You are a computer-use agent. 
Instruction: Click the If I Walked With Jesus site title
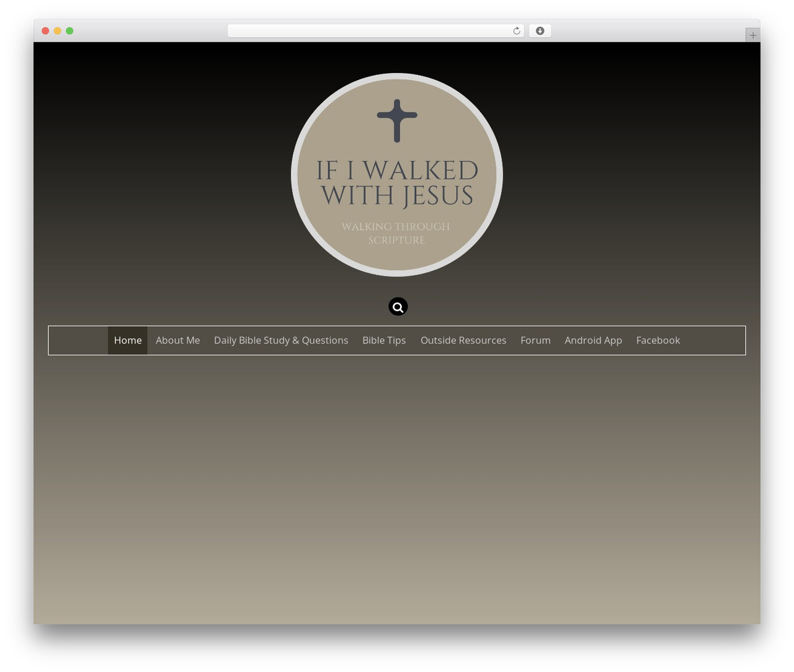tap(397, 183)
